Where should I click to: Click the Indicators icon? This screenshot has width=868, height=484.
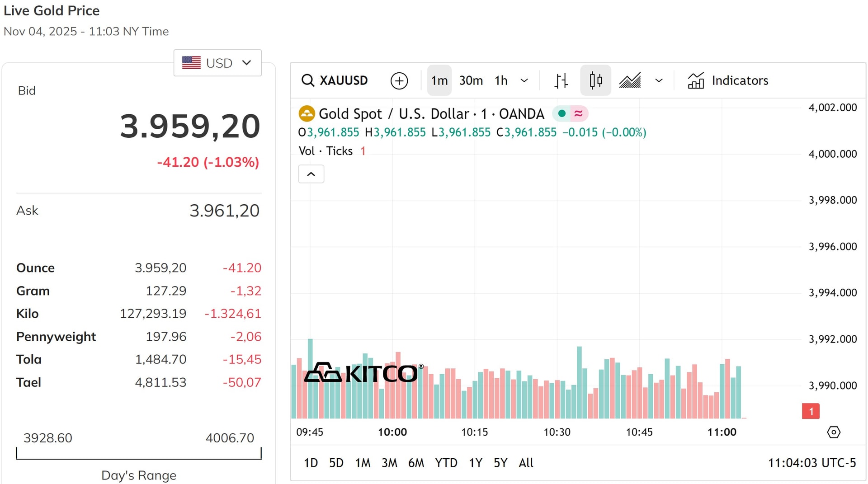(696, 80)
